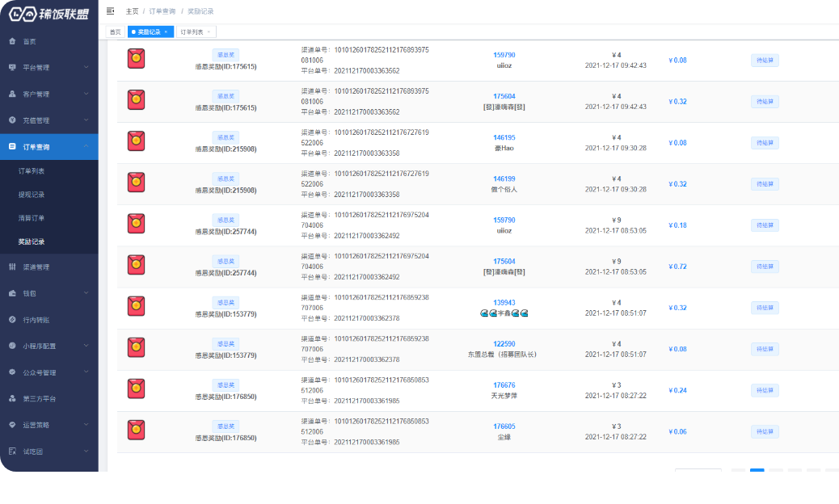Switch to the 订单列表 tab
839x504 pixels.
point(192,31)
